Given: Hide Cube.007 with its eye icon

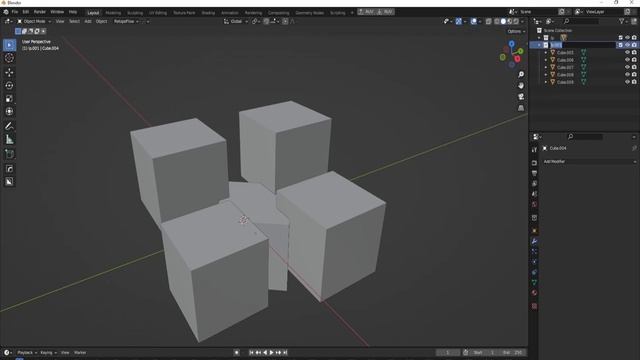Looking at the screenshot, I should coord(627,67).
